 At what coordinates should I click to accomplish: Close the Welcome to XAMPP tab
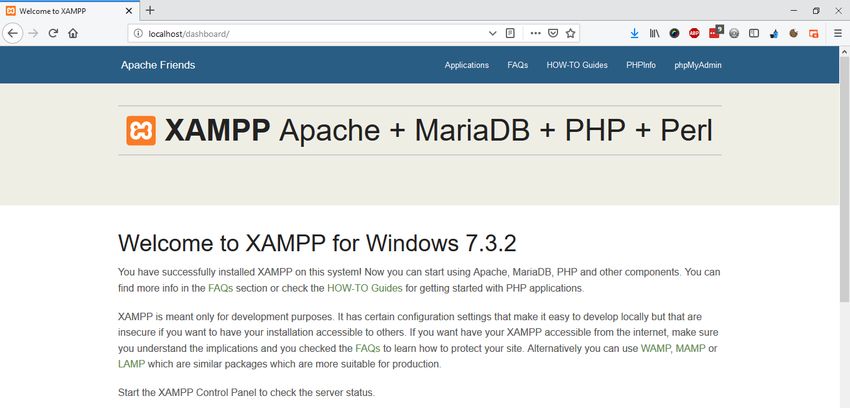tap(129, 10)
